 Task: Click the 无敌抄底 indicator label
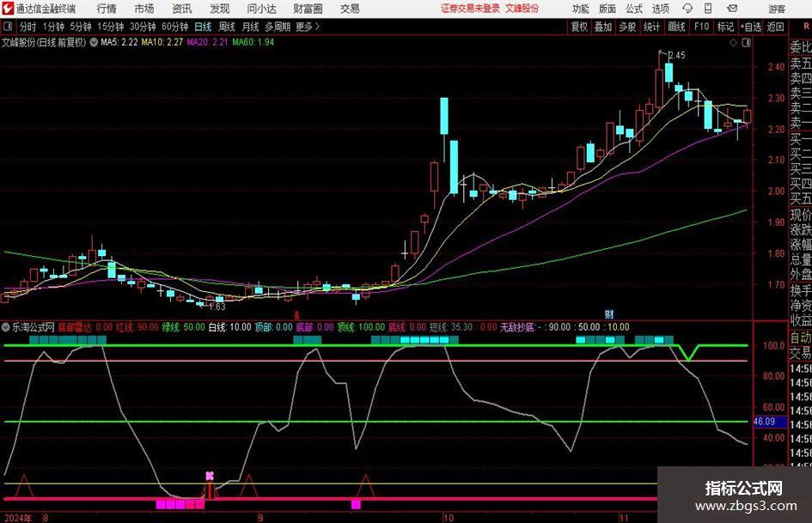coord(516,327)
